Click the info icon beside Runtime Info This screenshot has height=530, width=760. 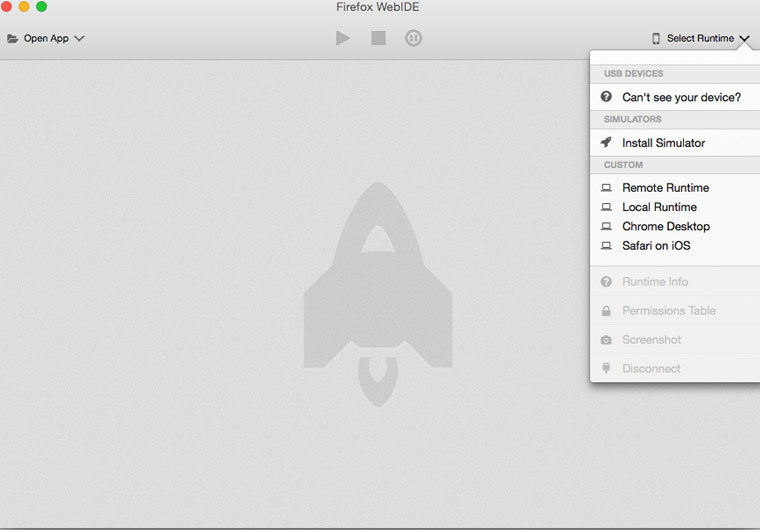tap(606, 281)
